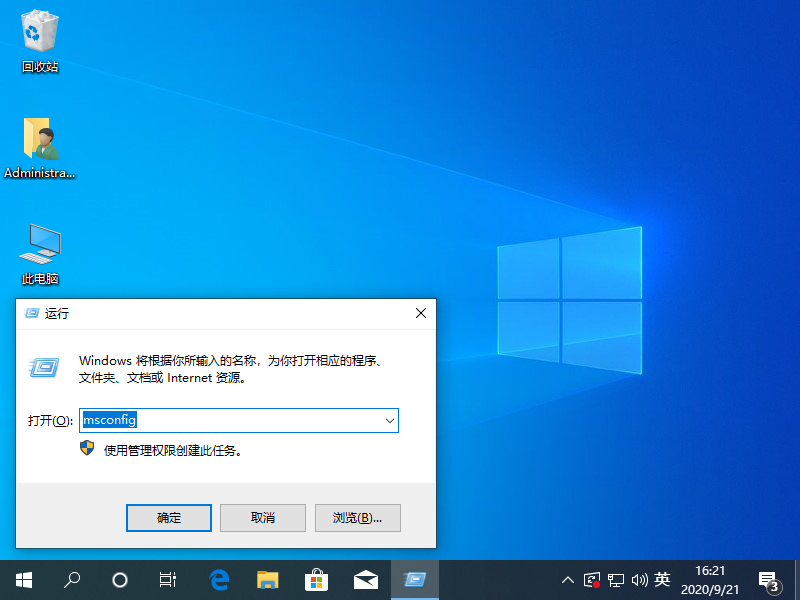Show hidden system tray icons
This screenshot has height=600, width=800.
(568, 579)
